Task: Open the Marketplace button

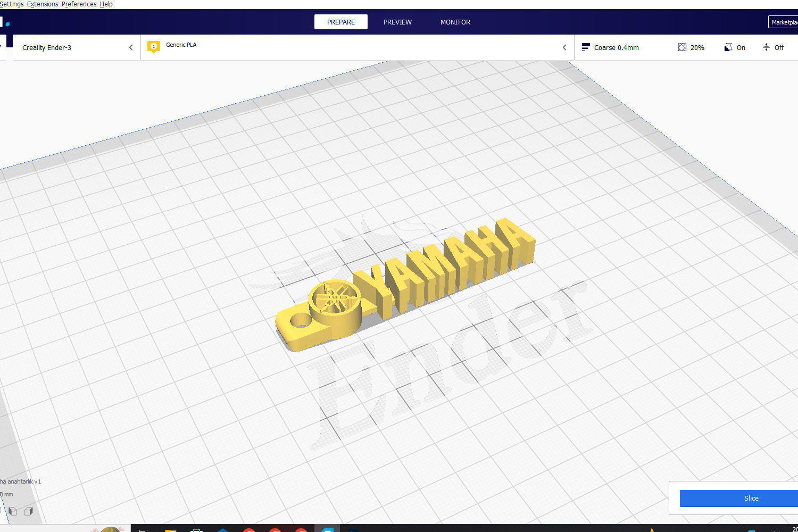Action: [x=783, y=22]
